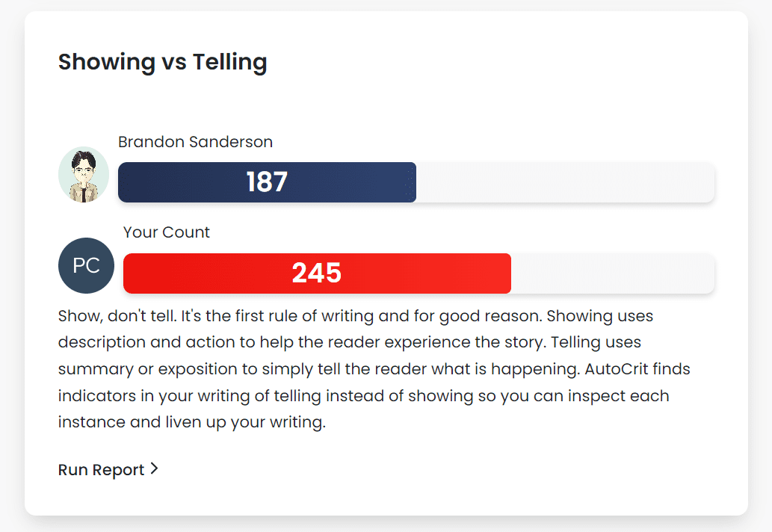The image size is (772, 532).
Task: Click the right edge of the blue fill
Action: pyautogui.click(x=413, y=182)
